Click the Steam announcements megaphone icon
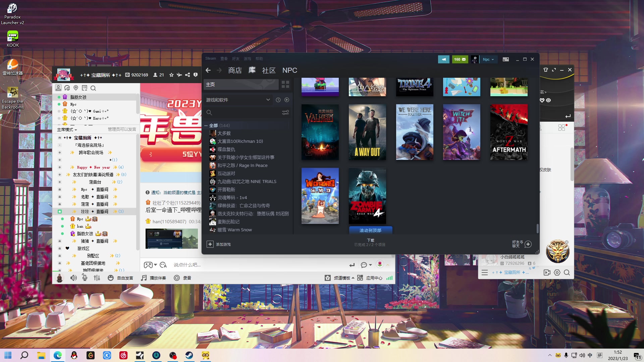This screenshot has width=644, height=362. 443,59
